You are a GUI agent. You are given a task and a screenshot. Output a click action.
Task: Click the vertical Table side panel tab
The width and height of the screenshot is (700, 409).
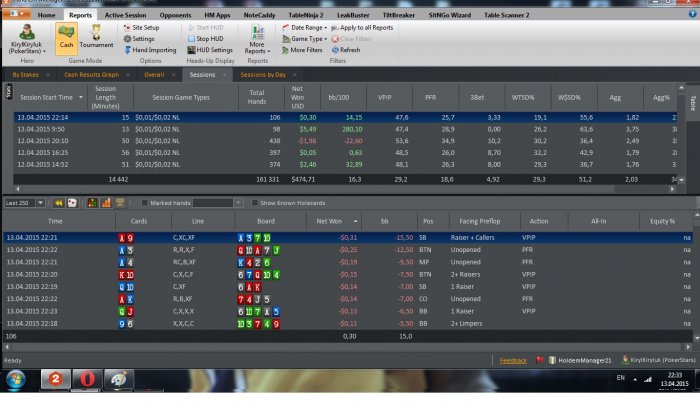point(693,103)
